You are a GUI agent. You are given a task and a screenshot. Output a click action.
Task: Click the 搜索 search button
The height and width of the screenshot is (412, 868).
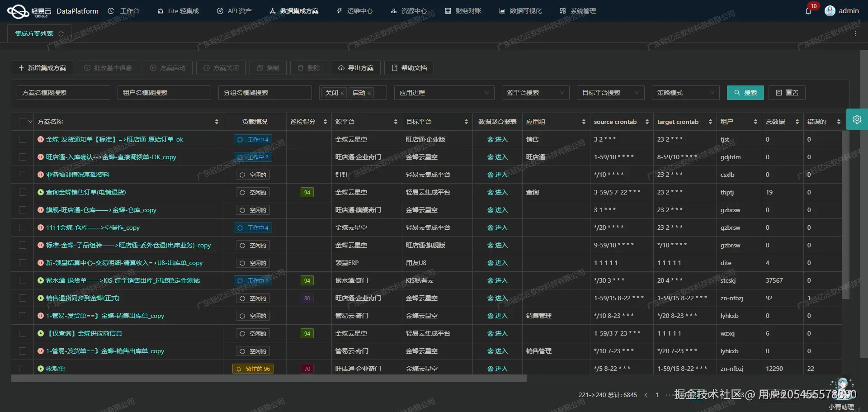[x=745, y=93]
